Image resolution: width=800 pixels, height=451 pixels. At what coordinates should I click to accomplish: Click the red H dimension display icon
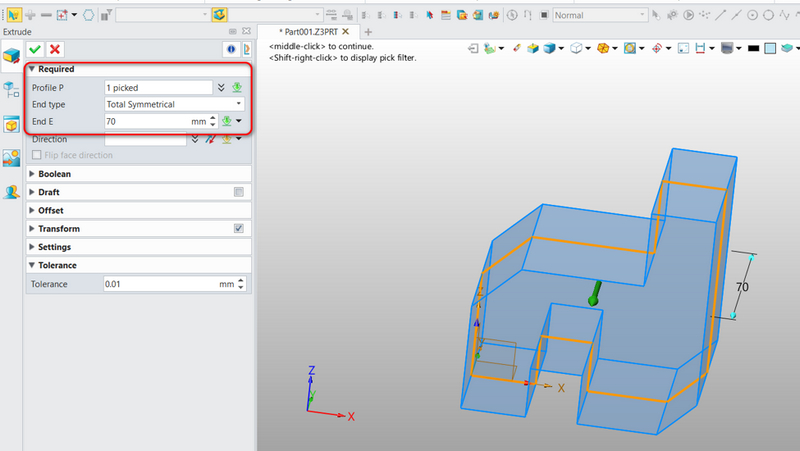point(700,48)
